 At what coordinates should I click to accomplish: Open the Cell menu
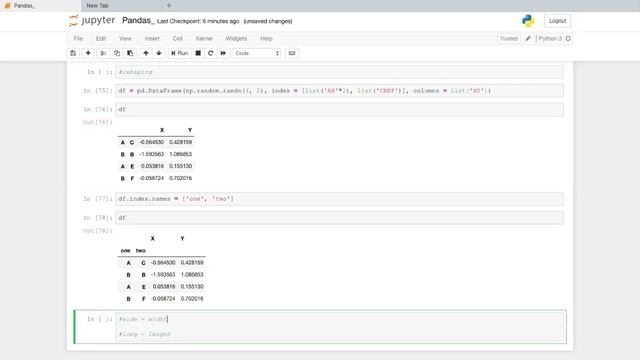177,38
